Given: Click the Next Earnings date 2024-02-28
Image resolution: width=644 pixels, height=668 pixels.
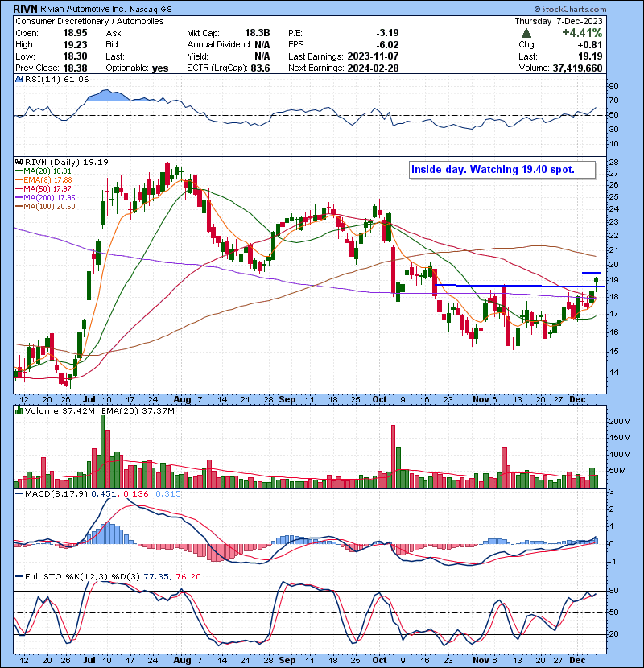Looking at the screenshot, I should point(373,68).
